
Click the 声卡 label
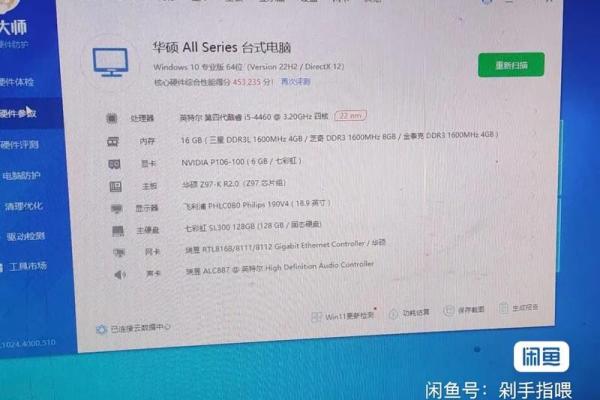click(x=153, y=273)
